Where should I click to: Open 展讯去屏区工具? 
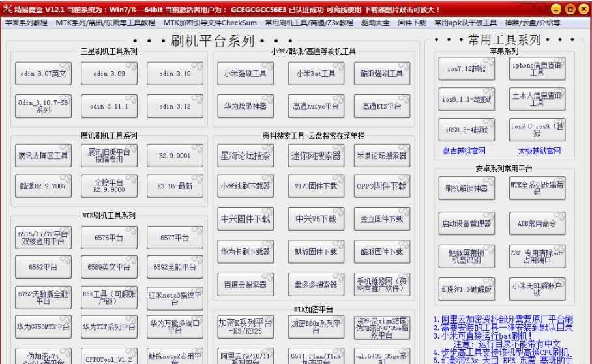point(43,156)
